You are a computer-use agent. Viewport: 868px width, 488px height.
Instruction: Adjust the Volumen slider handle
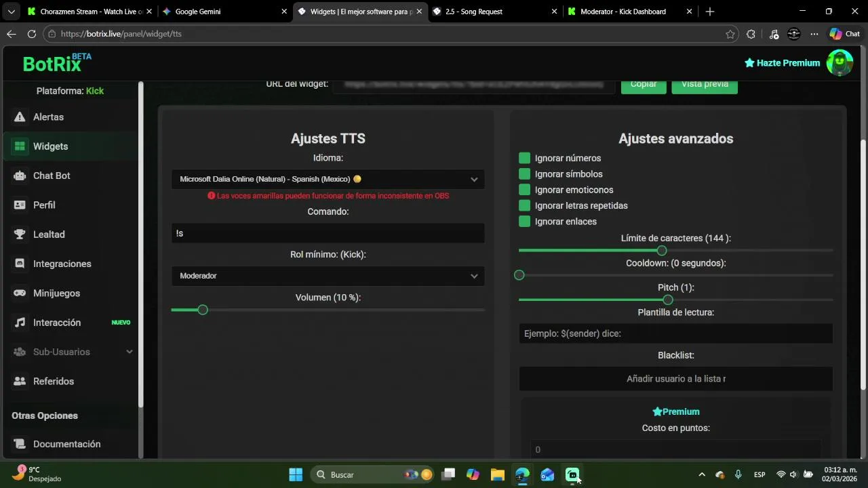(x=202, y=310)
